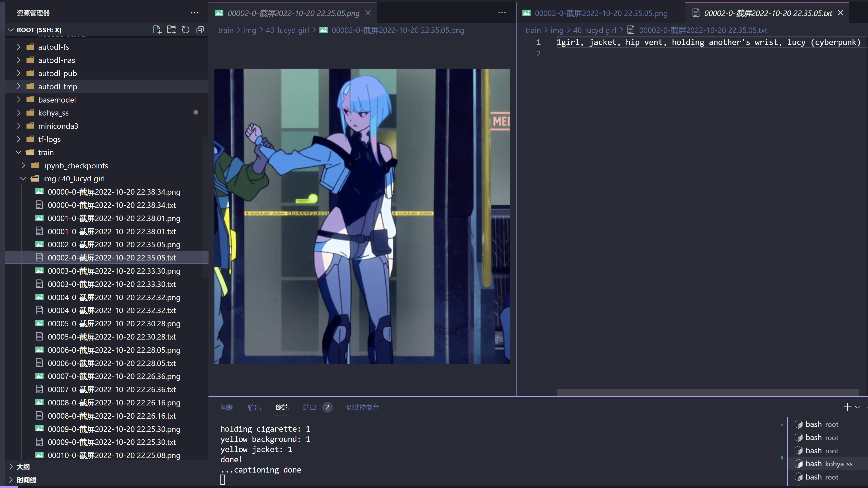Switch to the 调试控制台 tab
This screenshot has width=868, height=488.
tap(362, 407)
